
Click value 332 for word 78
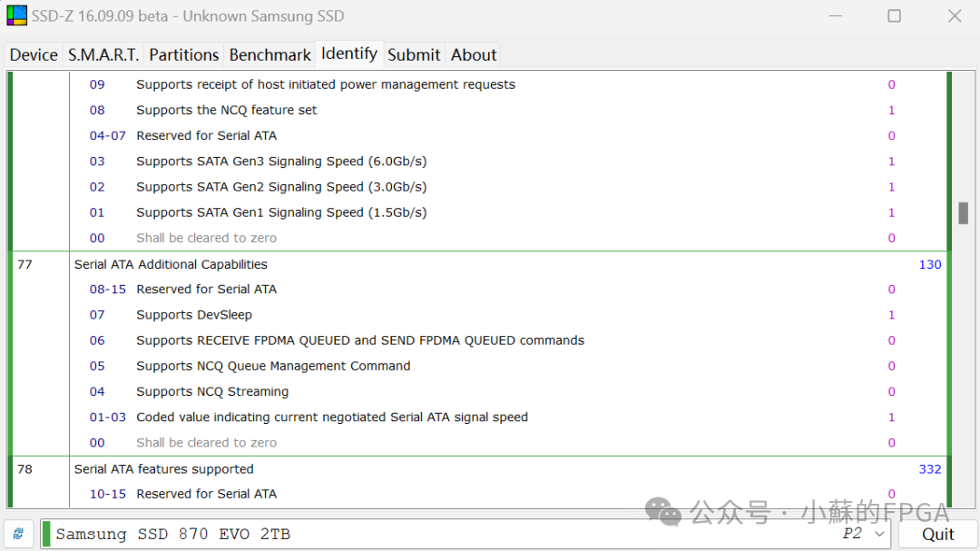click(929, 469)
